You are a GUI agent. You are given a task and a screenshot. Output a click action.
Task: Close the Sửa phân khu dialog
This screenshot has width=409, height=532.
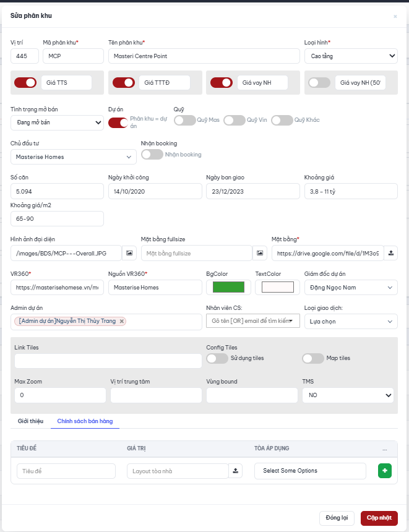tap(395, 16)
